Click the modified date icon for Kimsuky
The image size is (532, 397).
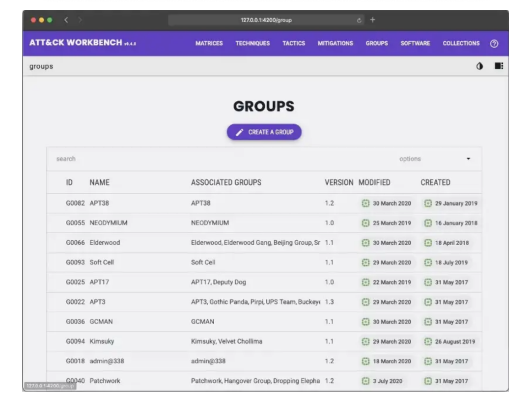pos(365,341)
